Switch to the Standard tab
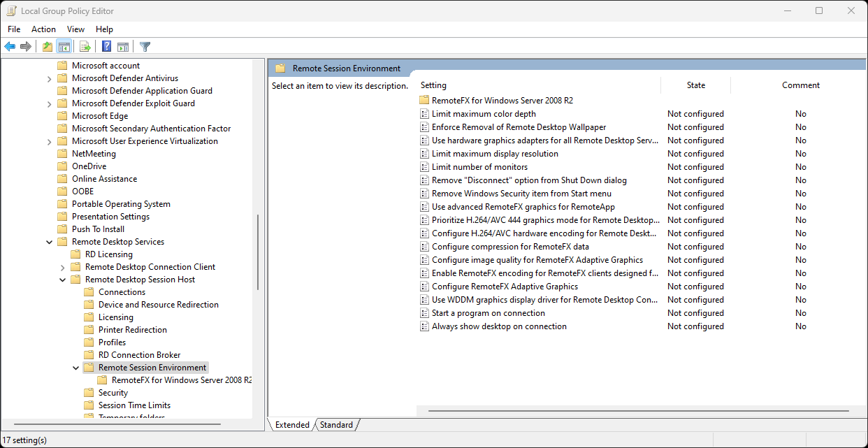Viewport: 868px width, 448px height. point(336,424)
